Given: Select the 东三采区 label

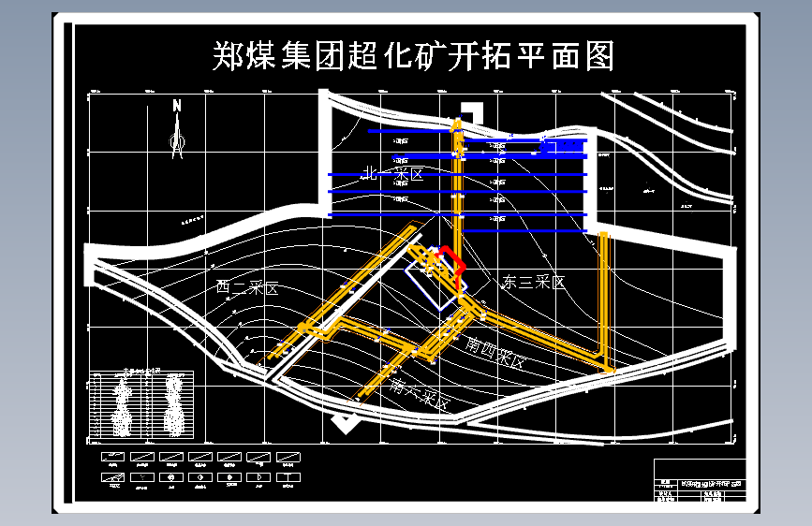Looking at the screenshot, I should click(534, 282).
